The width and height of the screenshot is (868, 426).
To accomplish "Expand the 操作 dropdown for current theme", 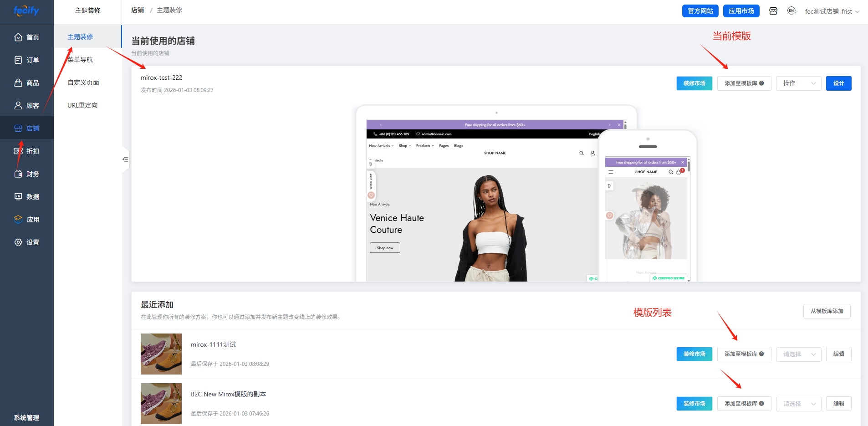I will [x=799, y=83].
